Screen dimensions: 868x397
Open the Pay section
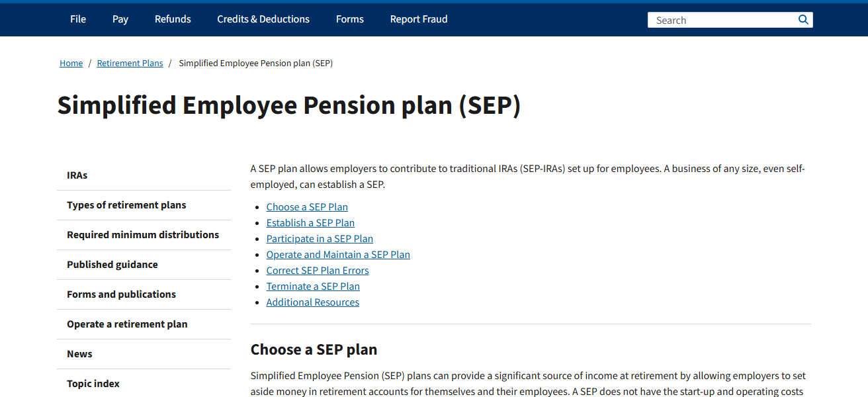pos(120,19)
